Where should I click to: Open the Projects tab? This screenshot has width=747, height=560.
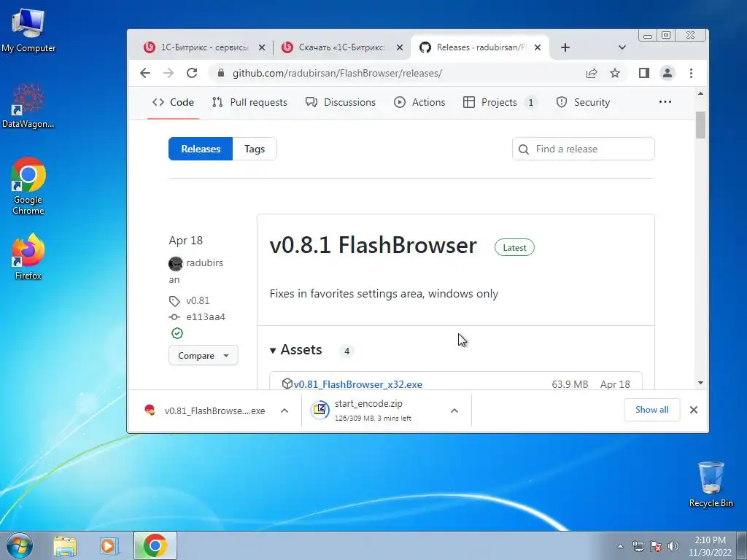500,102
